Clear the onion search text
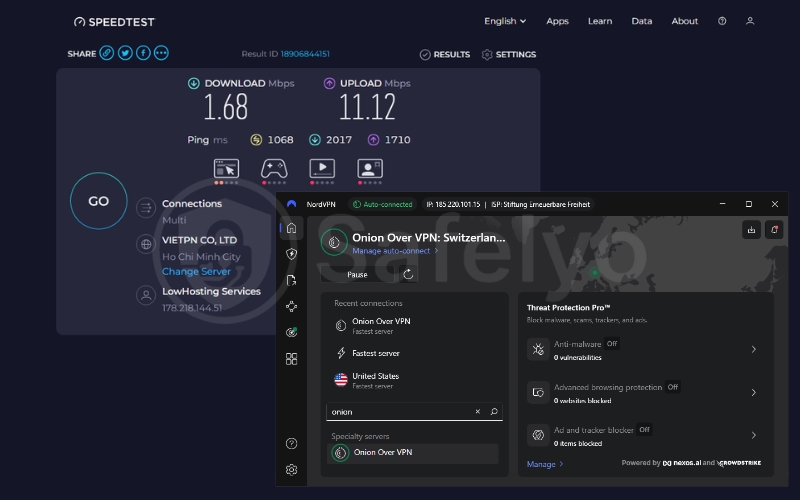The height and width of the screenshot is (500, 800). [478, 411]
